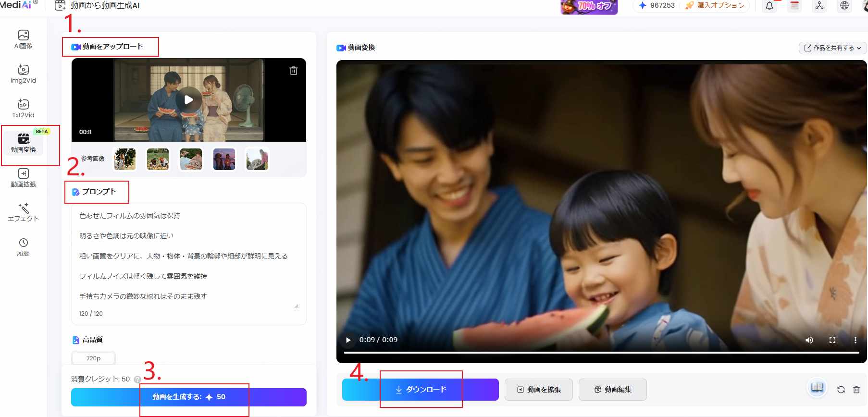868x417 pixels.
Task: Choose the second reference image thumbnail
Action: 158,159
